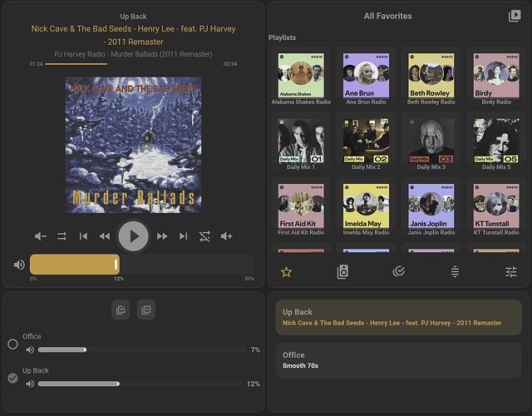
Task: Rewind the current track
Action: [x=105, y=236]
